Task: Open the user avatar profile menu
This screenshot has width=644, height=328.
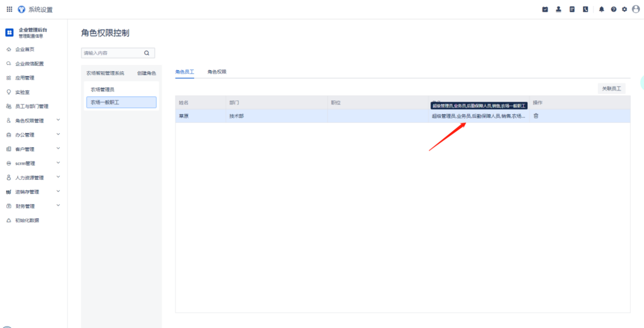Action: tap(635, 9)
